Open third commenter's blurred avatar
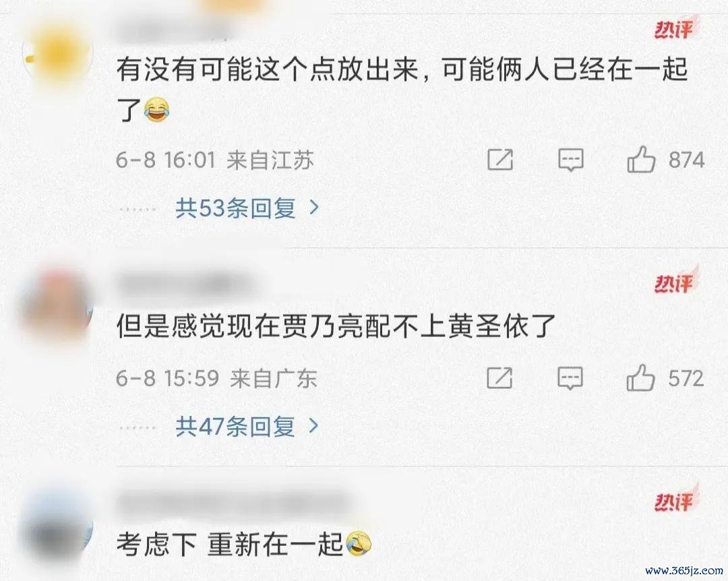 (57, 526)
